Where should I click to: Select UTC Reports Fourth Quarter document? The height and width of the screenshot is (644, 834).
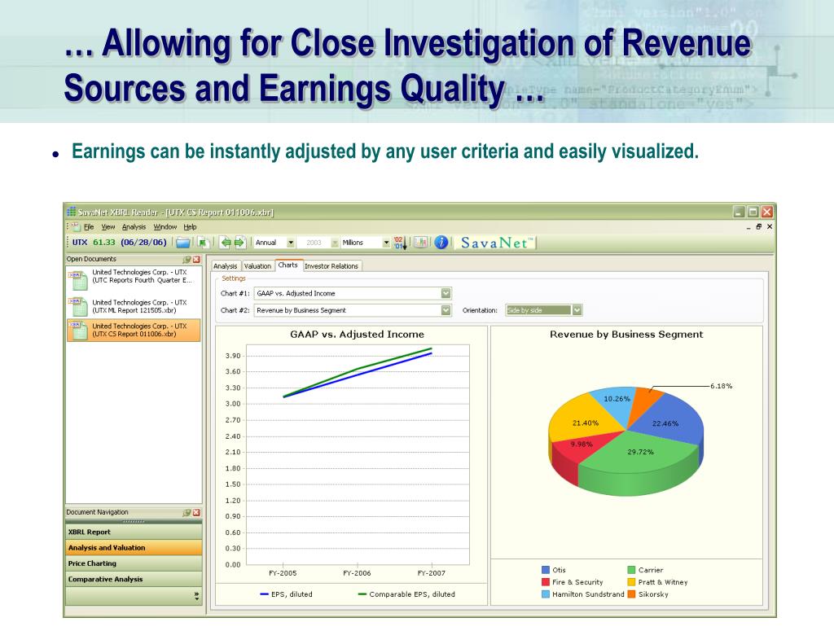(134, 280)
